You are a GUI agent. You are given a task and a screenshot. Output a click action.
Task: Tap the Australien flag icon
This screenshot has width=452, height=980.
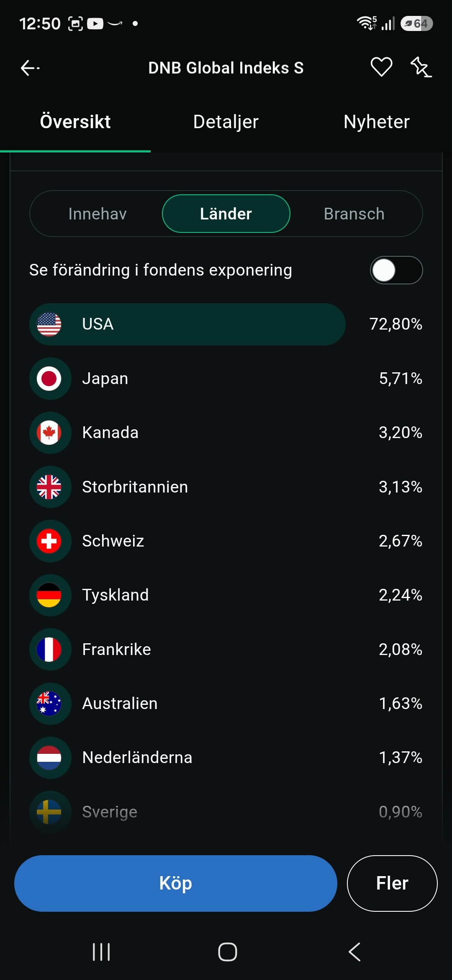coord(49,704)
